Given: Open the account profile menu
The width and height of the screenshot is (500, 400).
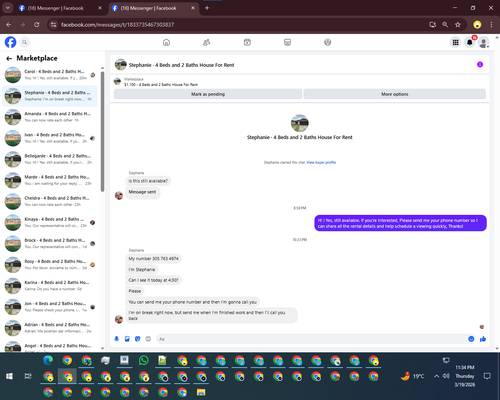Looking at the screenshot, I should [x=484, y=42].
